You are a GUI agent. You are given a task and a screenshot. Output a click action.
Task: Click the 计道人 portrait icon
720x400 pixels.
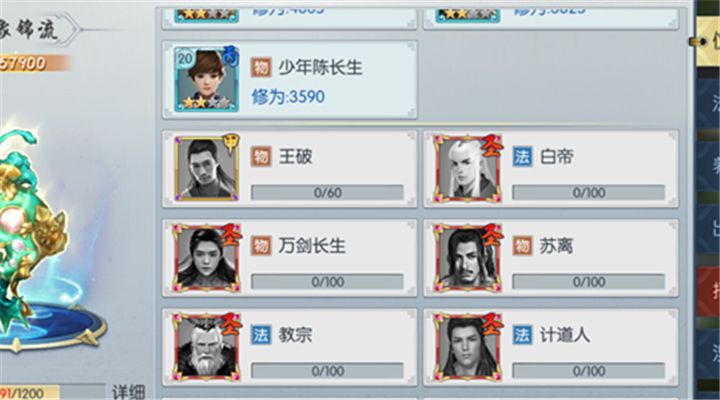tap(467, 347)
